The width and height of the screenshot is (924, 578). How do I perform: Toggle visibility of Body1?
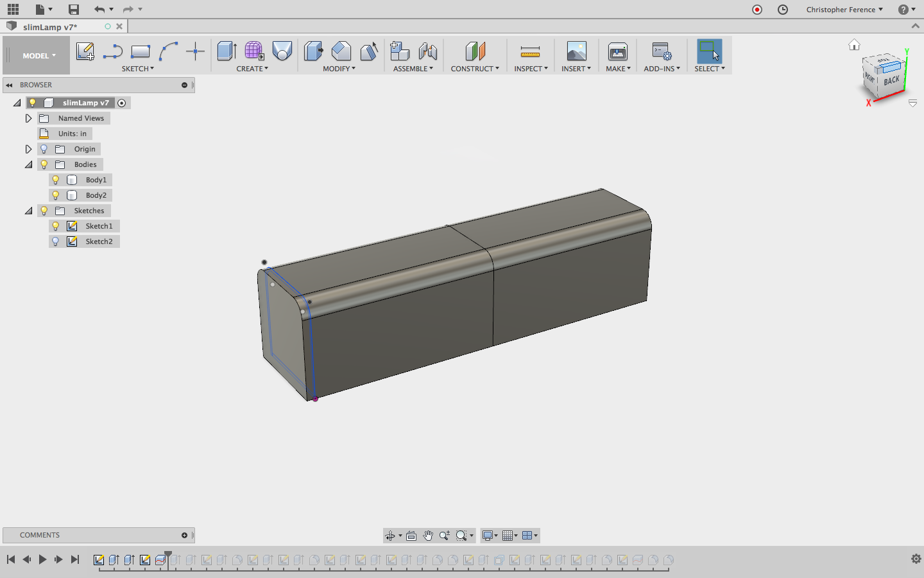[56, 180]
